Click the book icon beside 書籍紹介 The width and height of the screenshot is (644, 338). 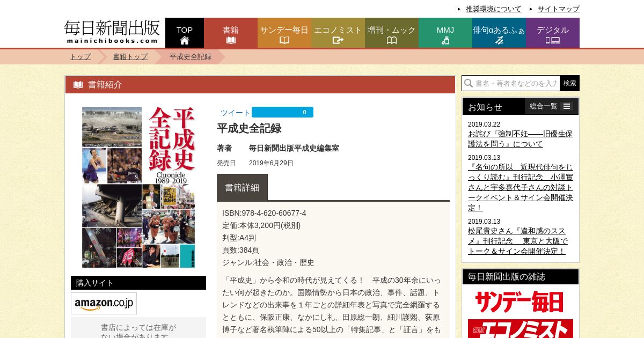78,85
